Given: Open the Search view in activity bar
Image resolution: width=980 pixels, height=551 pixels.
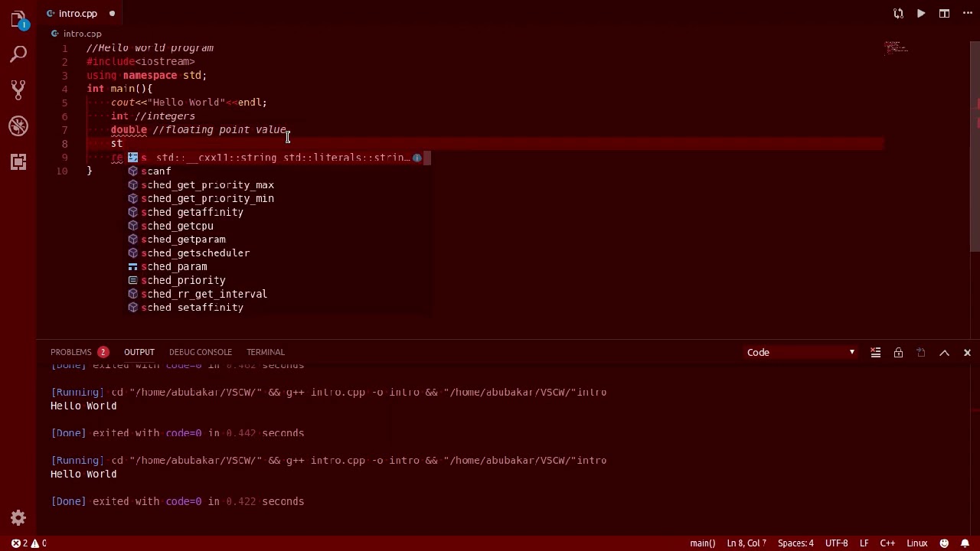Looking at the screenshot, I should (18, 54).
